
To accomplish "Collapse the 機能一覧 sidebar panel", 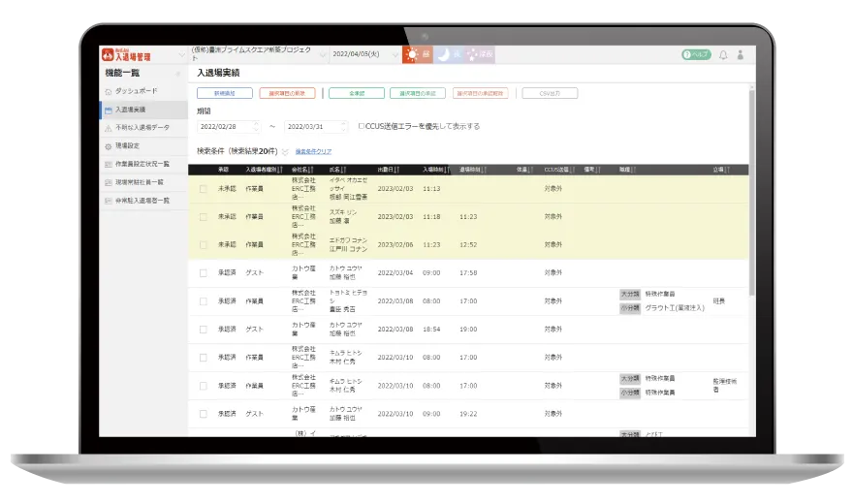I will click(177, 74).
